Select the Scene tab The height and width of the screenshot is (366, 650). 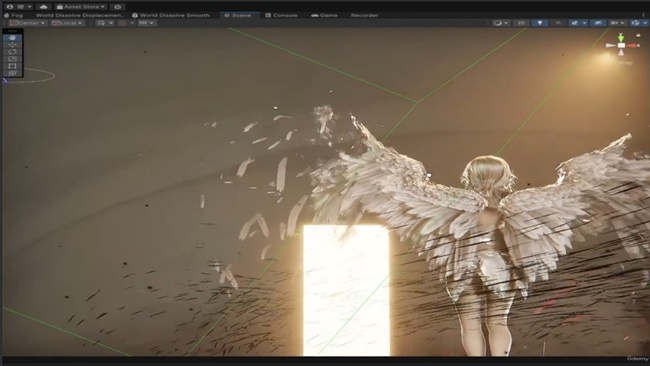(238, 15)
